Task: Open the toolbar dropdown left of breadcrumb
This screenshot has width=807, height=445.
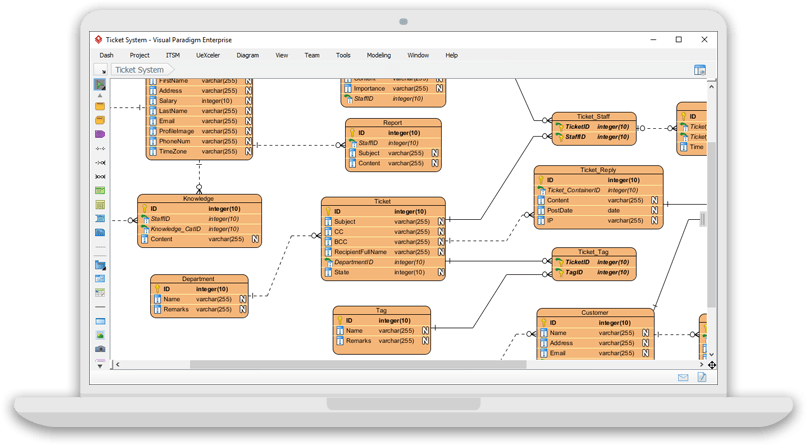Action: [x=100, y=70]
